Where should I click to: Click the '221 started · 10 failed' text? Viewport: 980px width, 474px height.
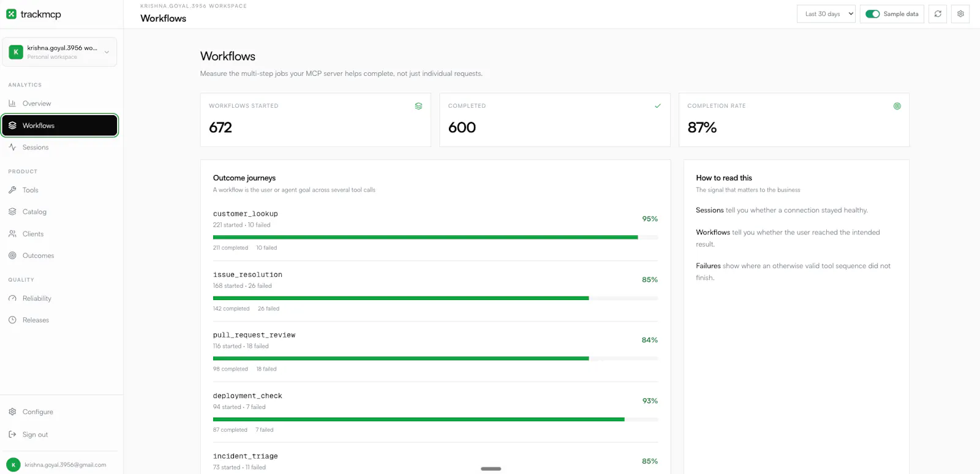coord(242,225)
